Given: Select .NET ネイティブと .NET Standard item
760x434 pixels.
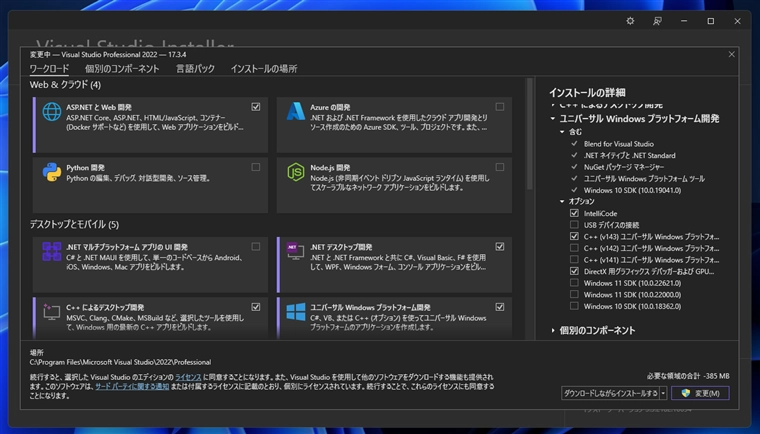Looking at the screenshot, I should (x=629, y=156).
